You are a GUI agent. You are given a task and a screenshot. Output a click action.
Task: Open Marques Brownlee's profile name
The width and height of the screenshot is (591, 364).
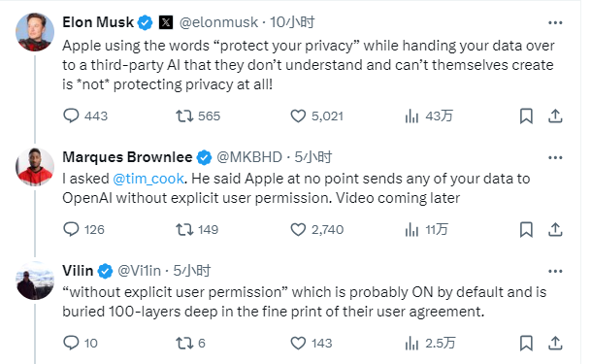(127, 157)
